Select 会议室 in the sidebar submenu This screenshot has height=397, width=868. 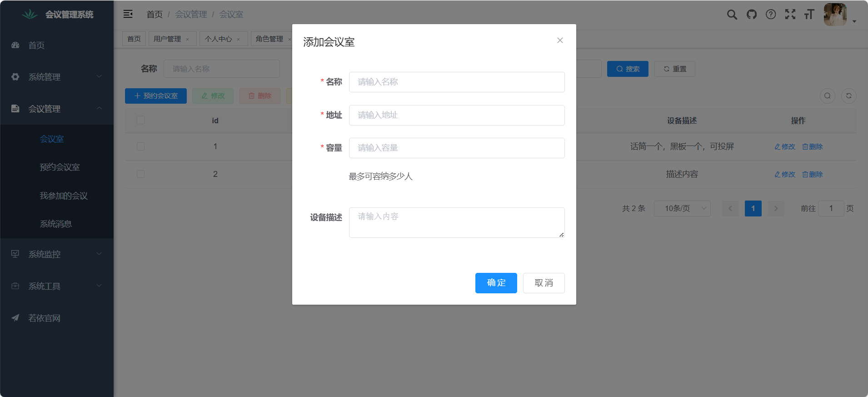(x=57, y=139)
